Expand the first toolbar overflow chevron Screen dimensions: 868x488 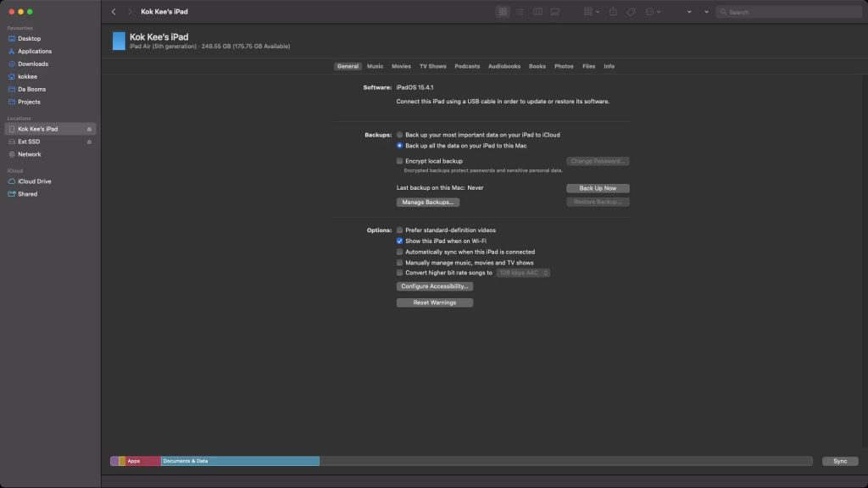click(689, 12)
